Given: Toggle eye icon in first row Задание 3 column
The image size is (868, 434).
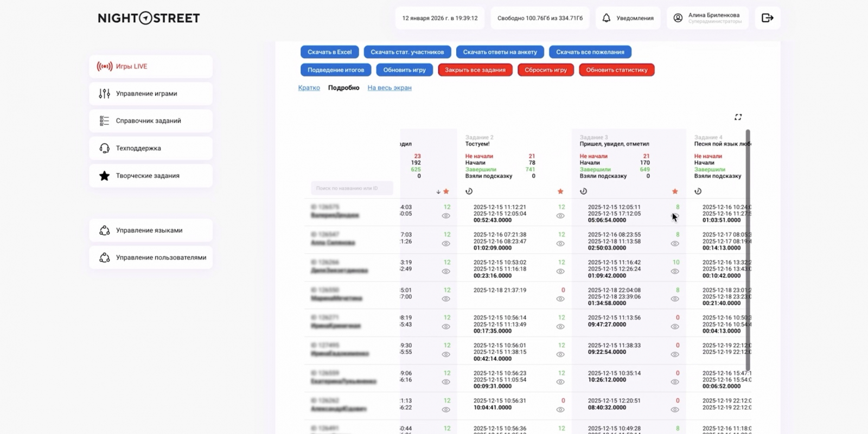Looking at the screenshot, I should [x=675, y=216].
